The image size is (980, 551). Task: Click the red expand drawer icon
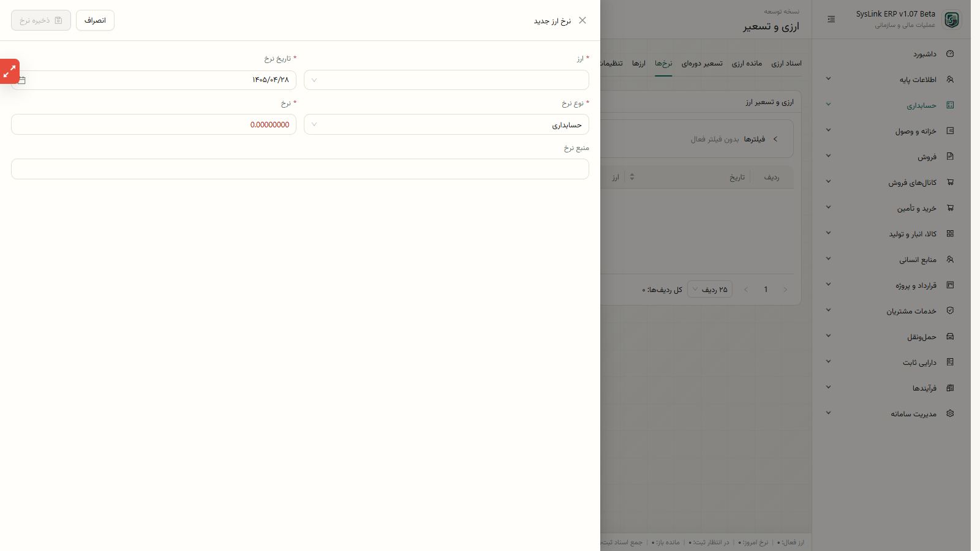click(10, 72)
